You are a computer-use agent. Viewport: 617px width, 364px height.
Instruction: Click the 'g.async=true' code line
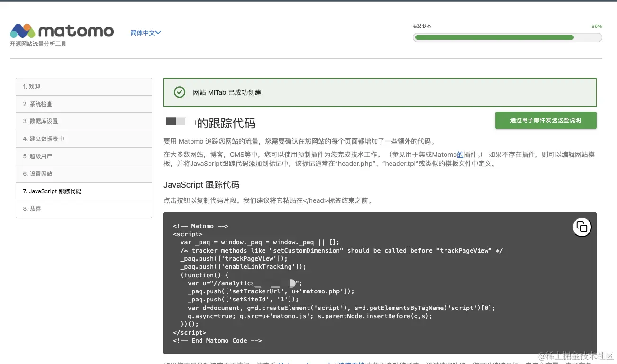(310, 316)
